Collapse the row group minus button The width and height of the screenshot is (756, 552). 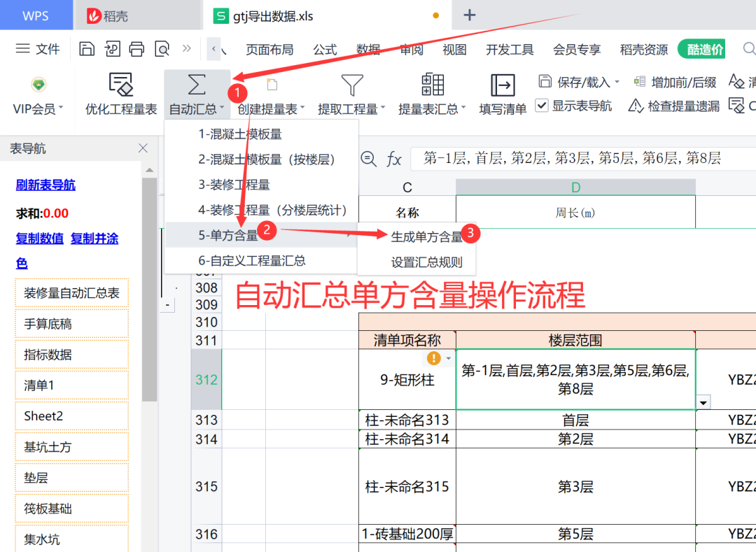click(x=168, y=305)
